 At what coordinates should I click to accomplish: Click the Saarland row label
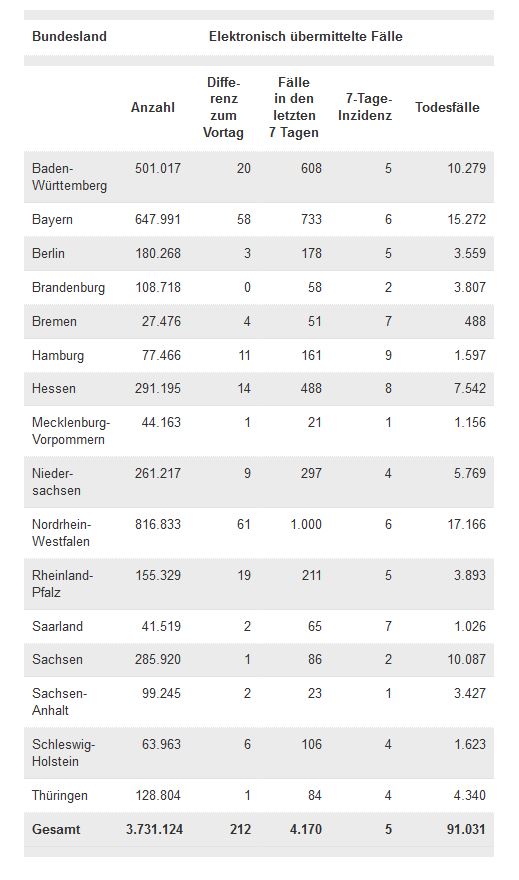57,626
